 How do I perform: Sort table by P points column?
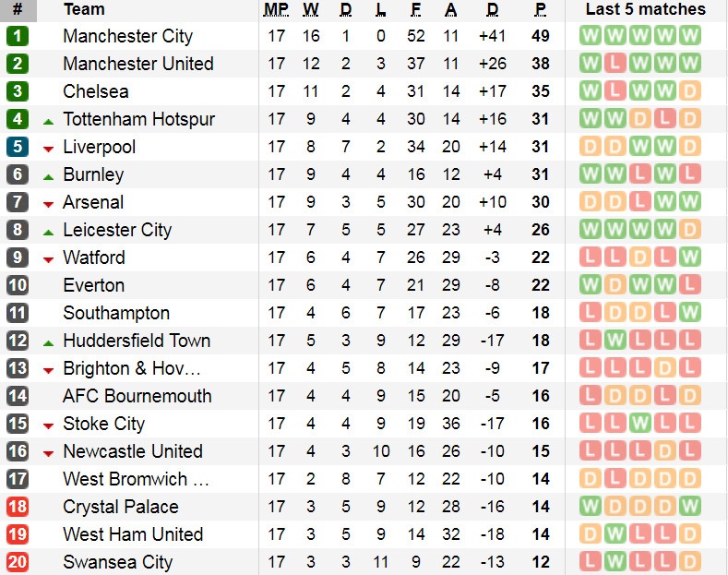coord(540,10)
